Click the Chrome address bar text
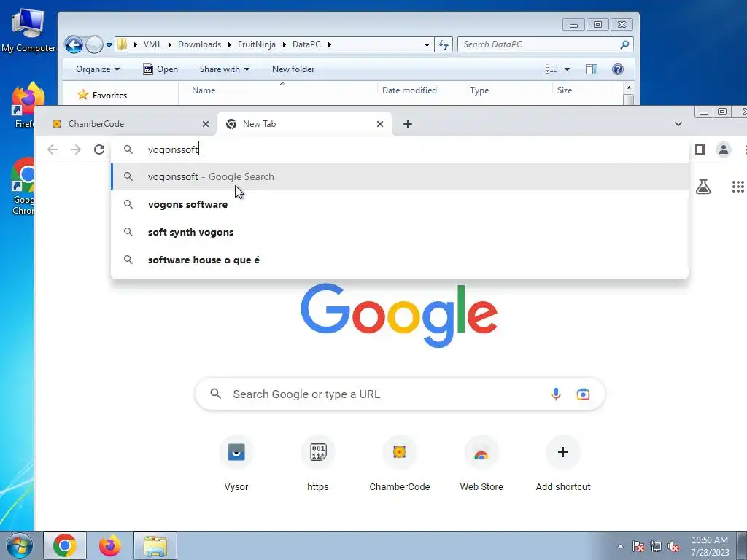Viewport: 747px width, 560px height. (x=173, y=149)
